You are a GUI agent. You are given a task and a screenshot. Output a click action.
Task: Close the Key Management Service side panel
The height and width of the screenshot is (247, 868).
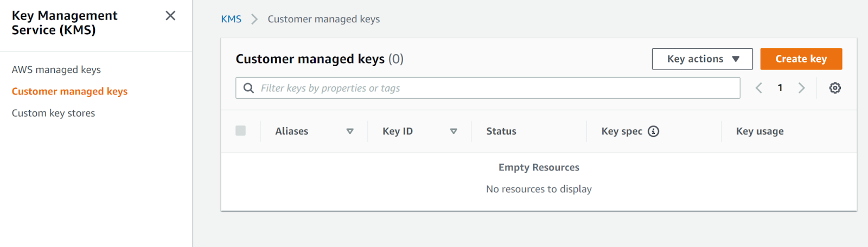(x=170, y=16)
